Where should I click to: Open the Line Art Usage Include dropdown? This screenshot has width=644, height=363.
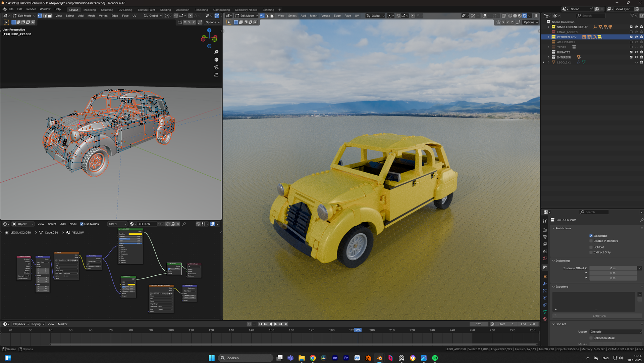(x=616, y=332)
